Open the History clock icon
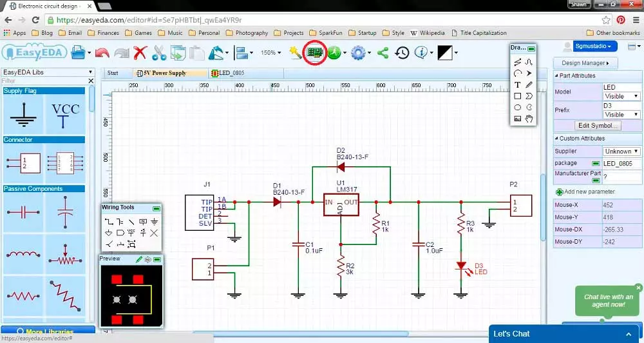The image size is (644, 343). tap(402, 53)
